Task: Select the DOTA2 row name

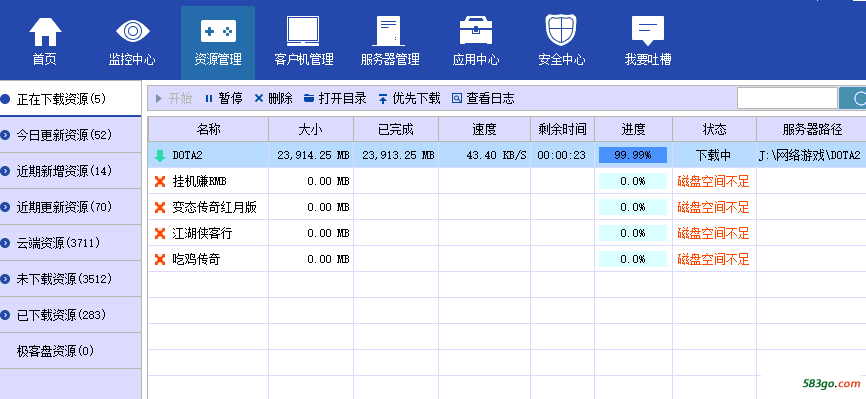Action: (x=188, y=155)
